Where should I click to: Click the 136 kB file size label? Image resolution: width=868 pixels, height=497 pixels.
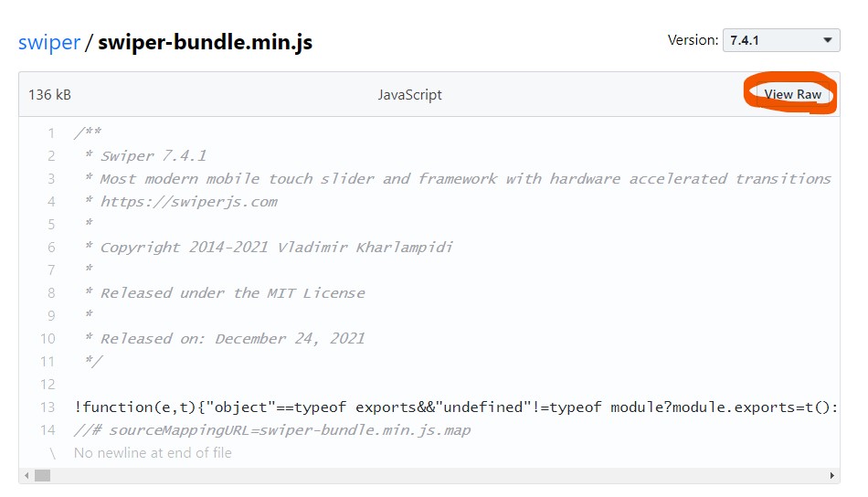tap(49, 95)
